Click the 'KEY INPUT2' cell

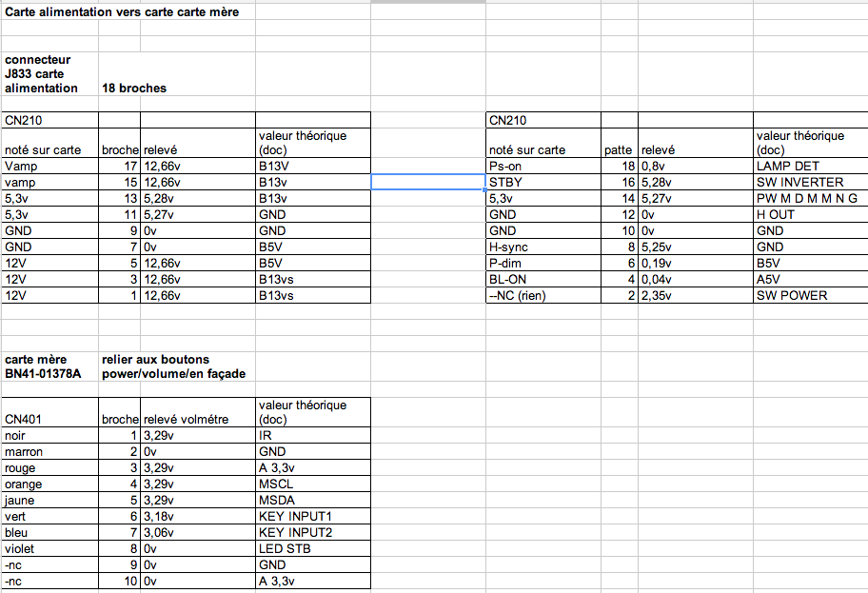[x=313, y=533]
